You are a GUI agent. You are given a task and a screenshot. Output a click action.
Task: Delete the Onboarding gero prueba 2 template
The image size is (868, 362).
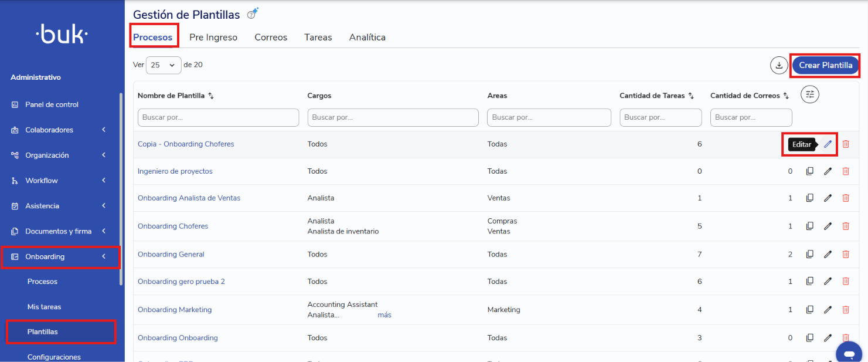(846, 282)
